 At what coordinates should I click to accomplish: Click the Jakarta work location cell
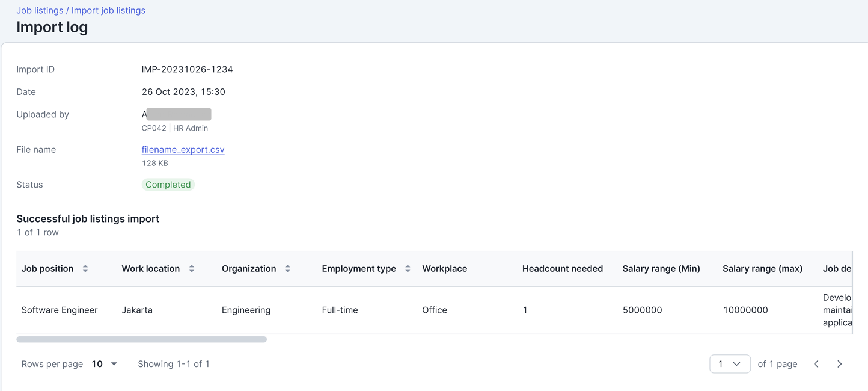[137, 310]
